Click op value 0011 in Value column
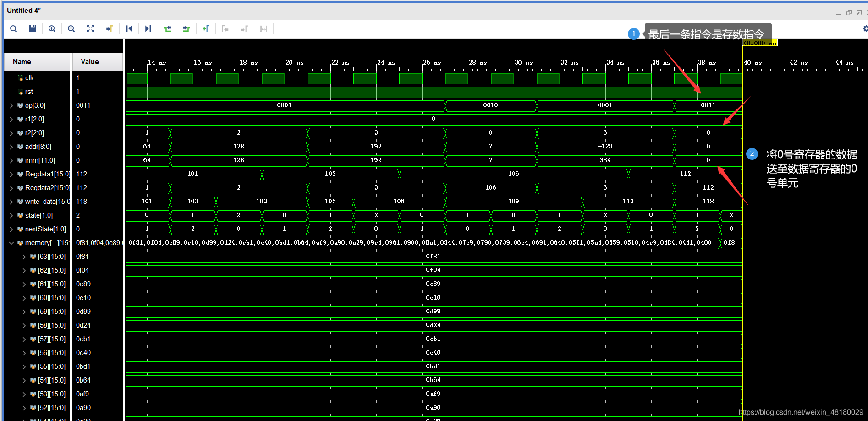868x421 pixels. tap(83, 105)
